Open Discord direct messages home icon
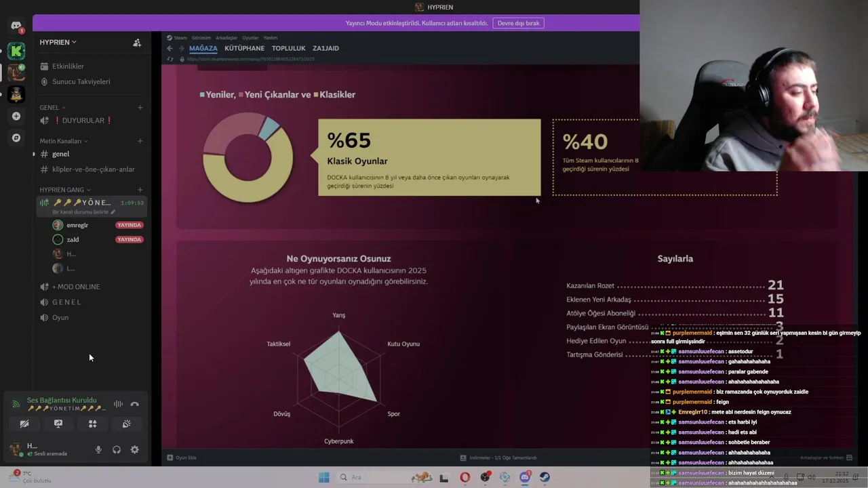 pyautogui.click(x=16, y=26)
